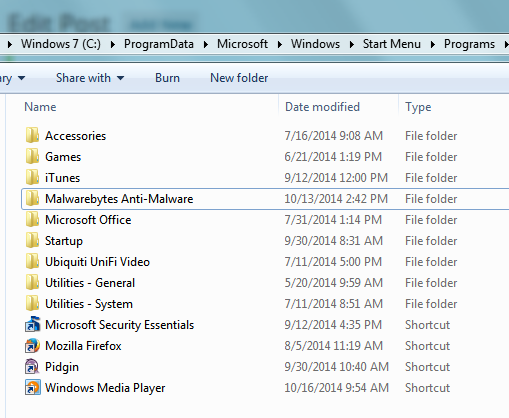This screenshot has height=418, width=509.
Task: Click the Utilities - General folder icon
Action: click(x=32, y=283)
